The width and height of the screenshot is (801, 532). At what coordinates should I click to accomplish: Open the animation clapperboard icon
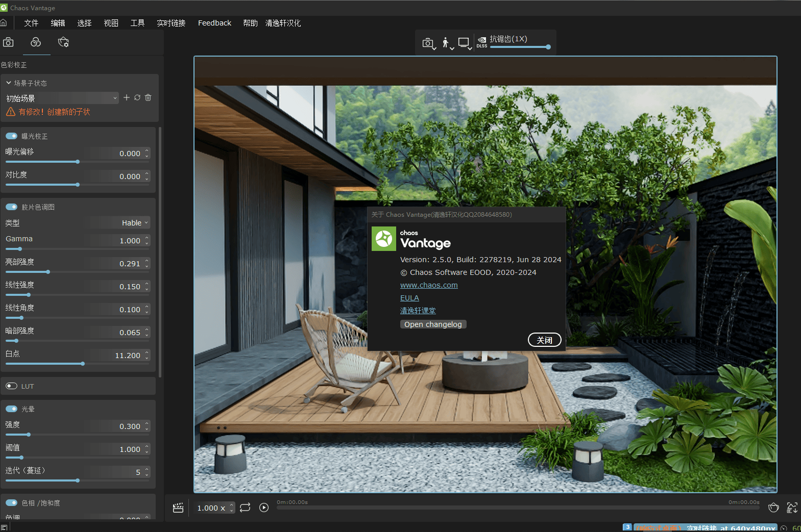pos(178,508)
